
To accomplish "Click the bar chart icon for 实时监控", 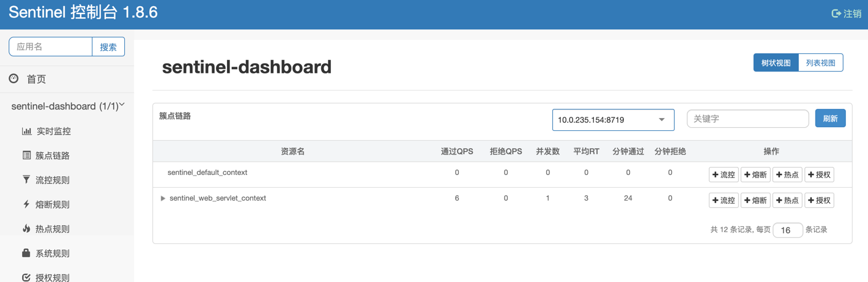I will click(x=26, y=131).
